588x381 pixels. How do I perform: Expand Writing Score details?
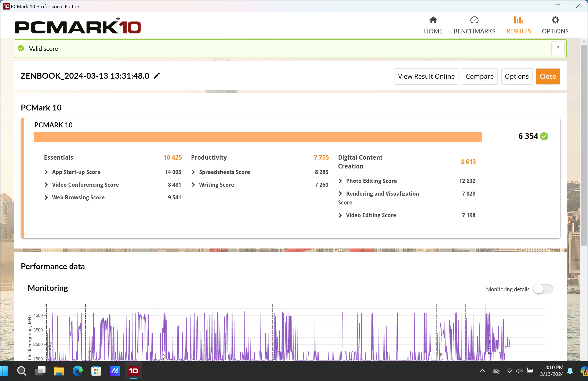tap(193, 185)
